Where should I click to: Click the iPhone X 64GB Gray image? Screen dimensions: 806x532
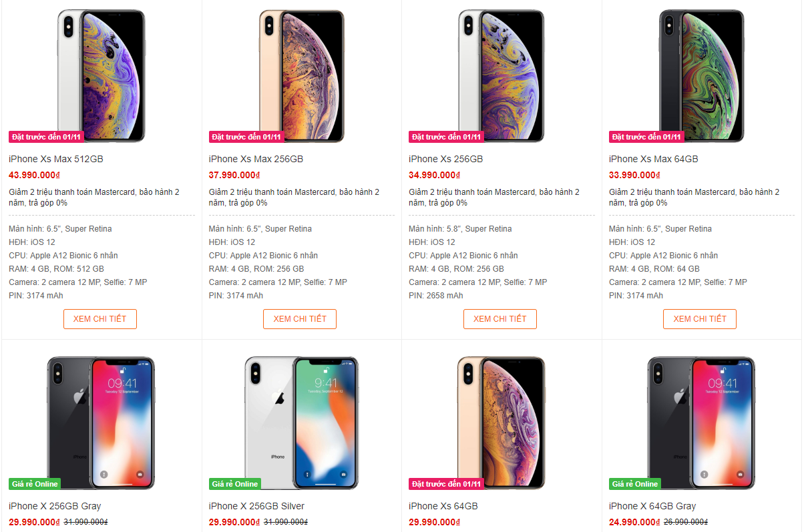[701, 423]
